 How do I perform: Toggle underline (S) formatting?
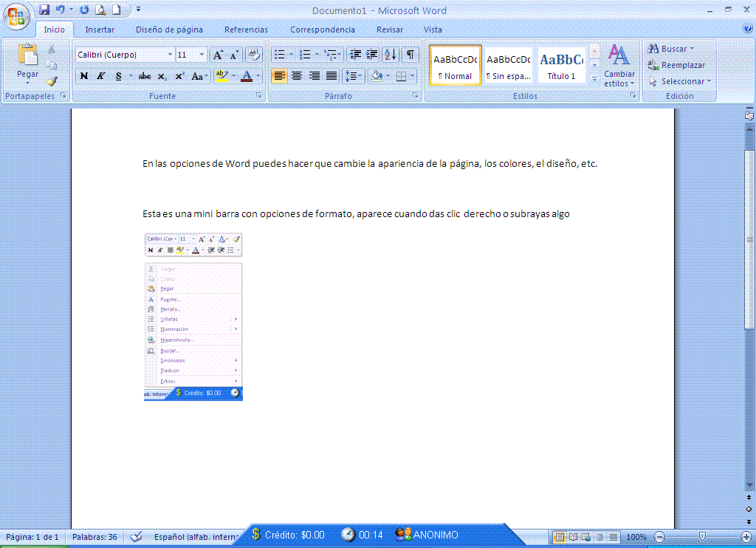(x=118, y=76)
